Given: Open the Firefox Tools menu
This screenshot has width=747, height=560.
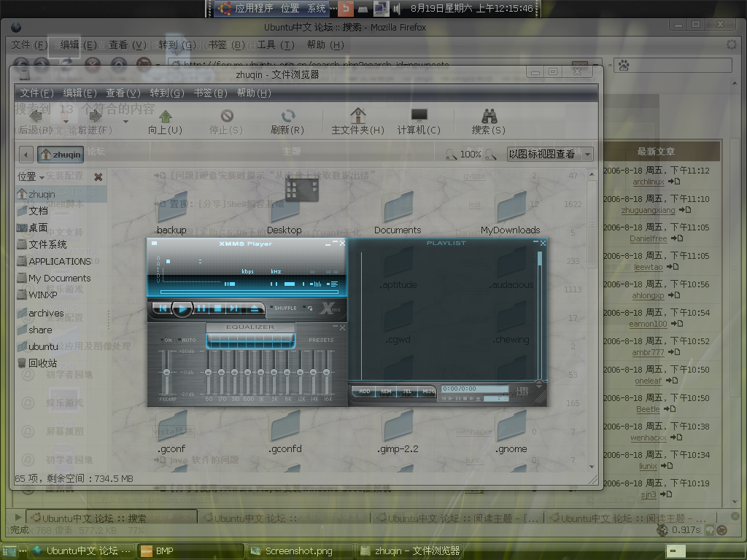Looking at the screenshot, I should [276, 44].
